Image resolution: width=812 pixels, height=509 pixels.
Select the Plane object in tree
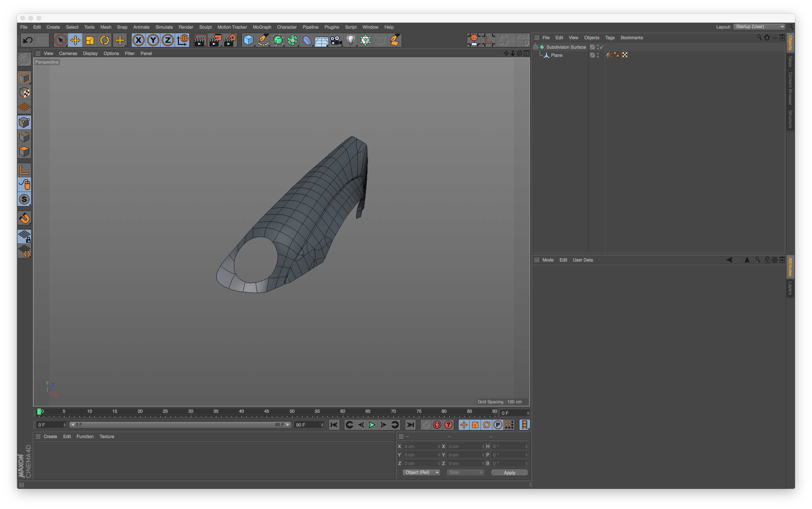coord(556,55)
